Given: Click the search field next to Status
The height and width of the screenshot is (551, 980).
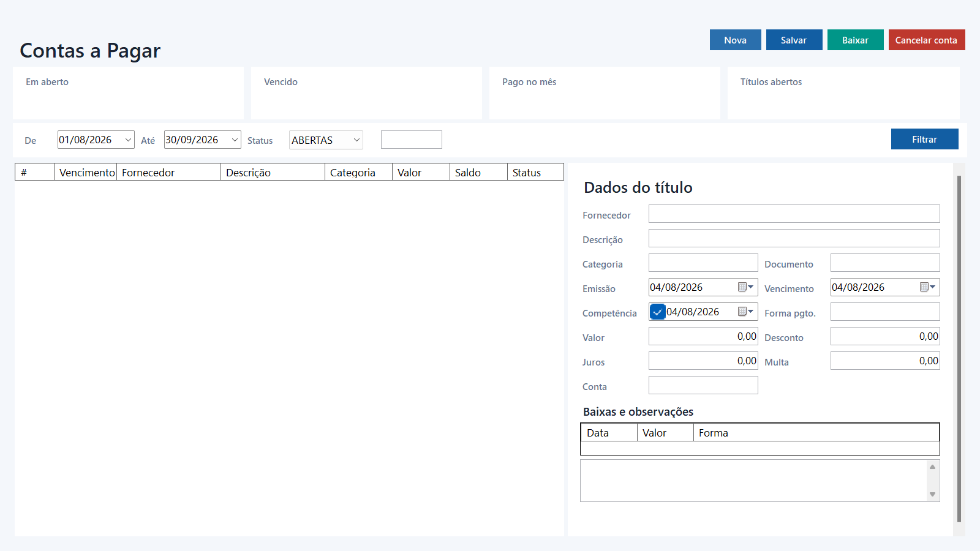Looking at the screenshot, I should tap(411, 140).
